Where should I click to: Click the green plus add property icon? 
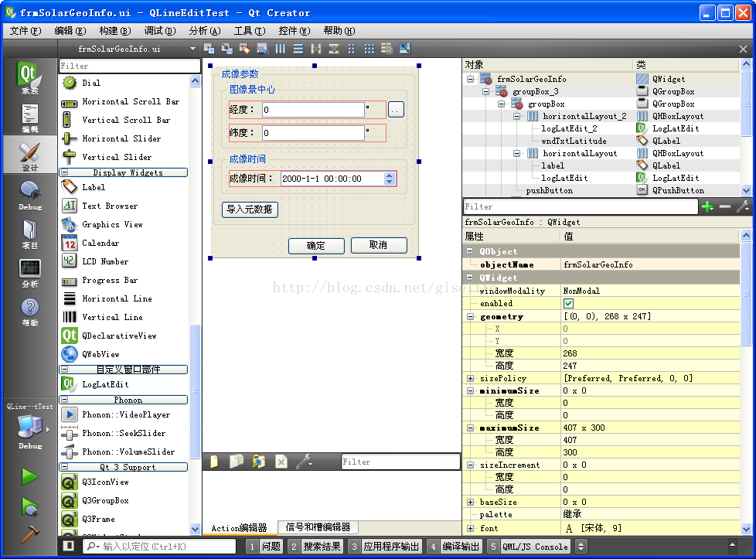click(707, 206)
